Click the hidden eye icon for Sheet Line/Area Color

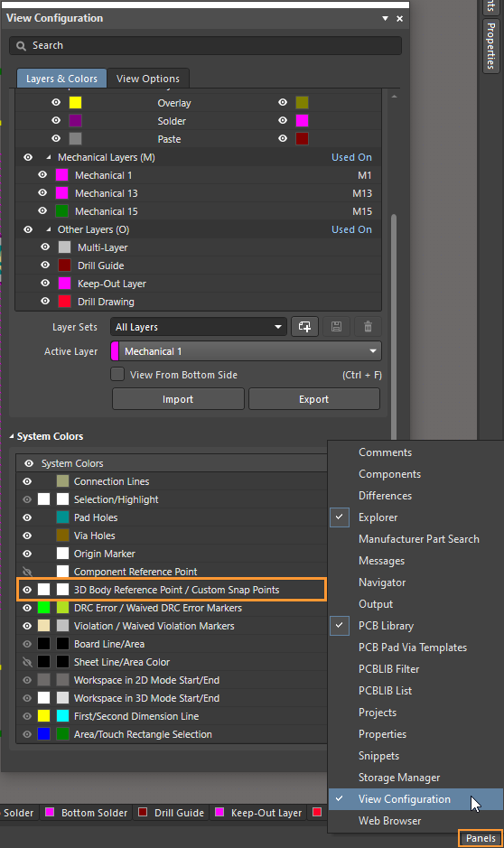pyautogui.click(x=27, y=662)
